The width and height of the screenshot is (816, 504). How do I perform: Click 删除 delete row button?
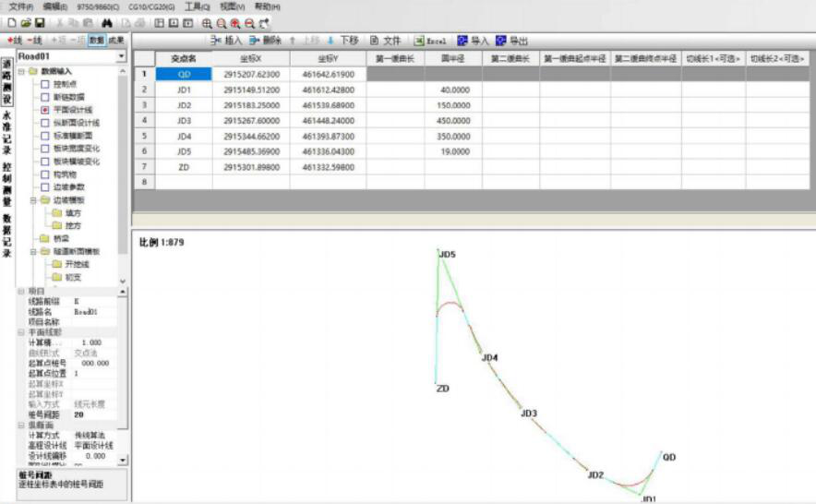[265, 41]
